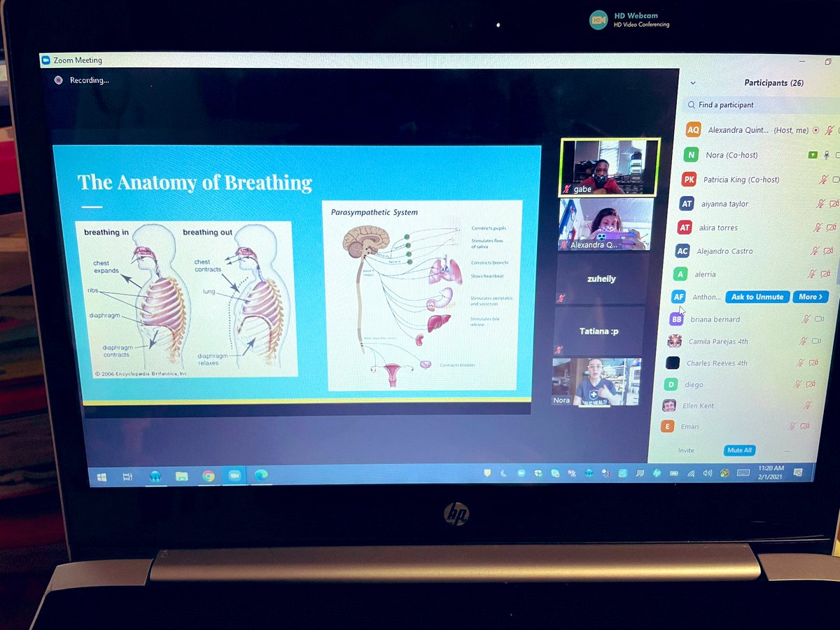Click the recording indicator beside Alexandra Quint

pos(815,130)
